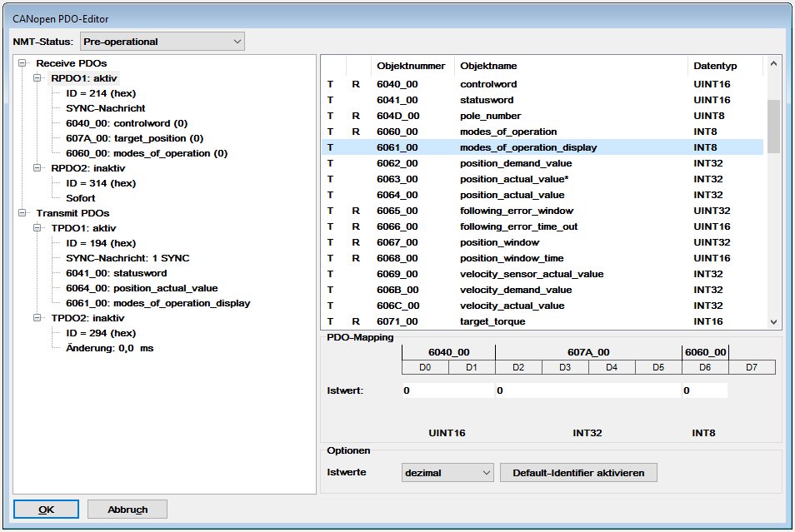Image resolution: width=795 pixels, height=532 pixels.
Task: Click the Istwert field under 6040_00
Action: click(448, 390)
